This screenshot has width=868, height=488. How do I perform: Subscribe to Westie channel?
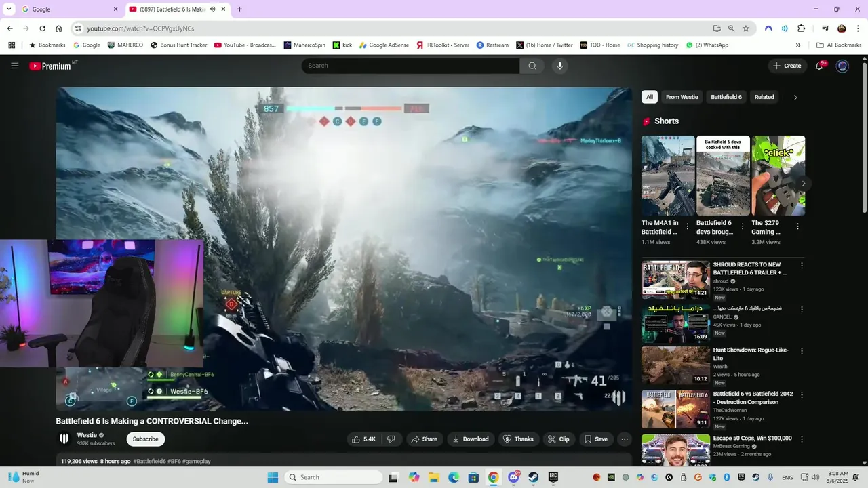click(146, 439)
